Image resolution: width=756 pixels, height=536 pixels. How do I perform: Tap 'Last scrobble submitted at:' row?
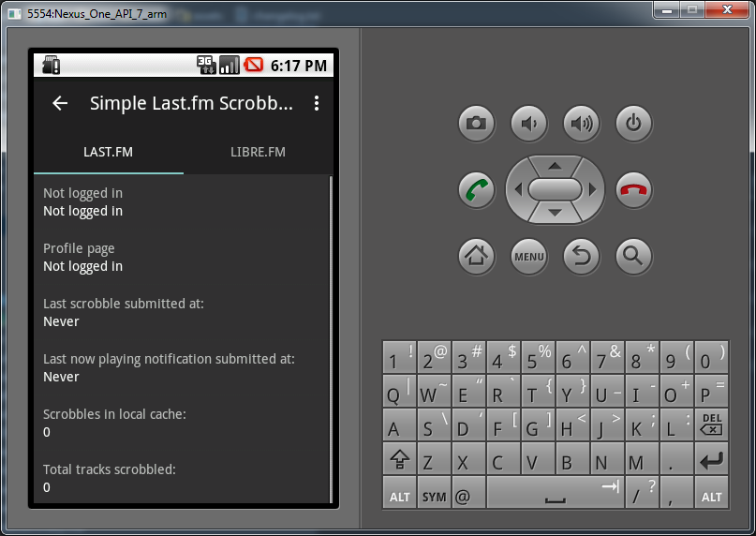[182, 313]
